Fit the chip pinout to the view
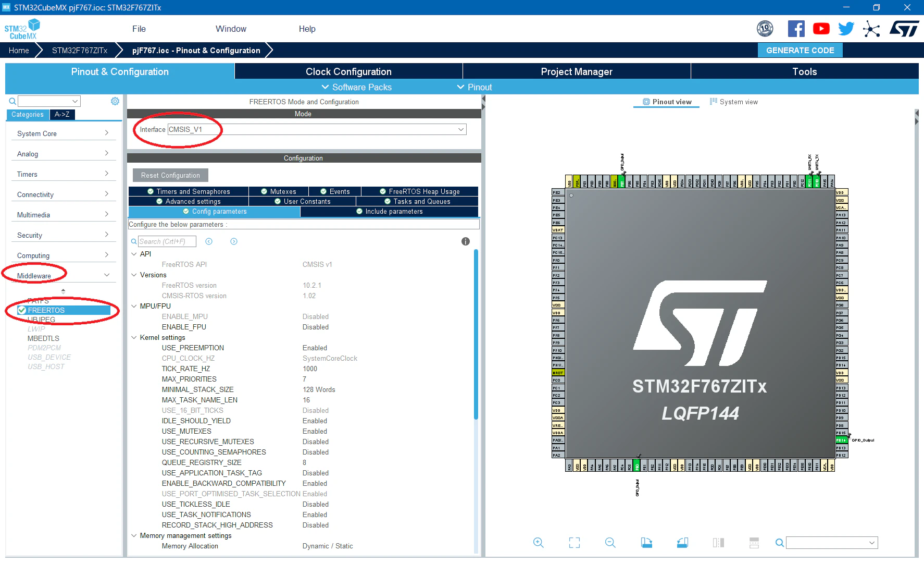924x563 pixels. (575, 543)
